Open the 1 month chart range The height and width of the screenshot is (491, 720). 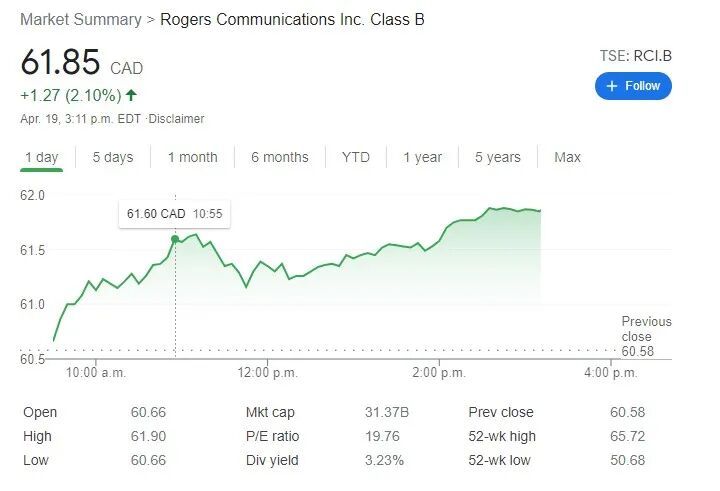(192, 158)
